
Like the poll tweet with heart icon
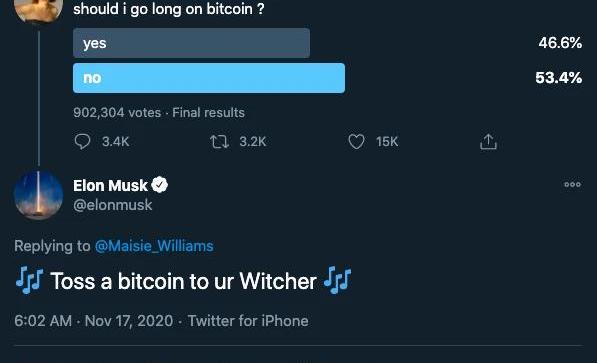356,142
